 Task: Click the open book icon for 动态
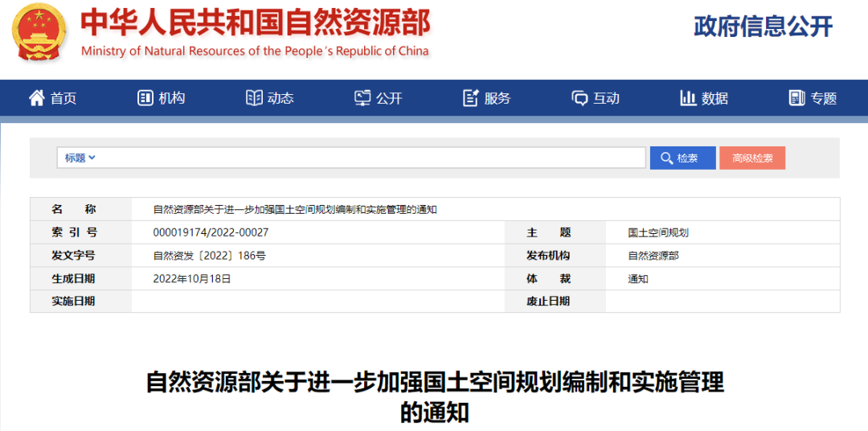click(254, 98)
